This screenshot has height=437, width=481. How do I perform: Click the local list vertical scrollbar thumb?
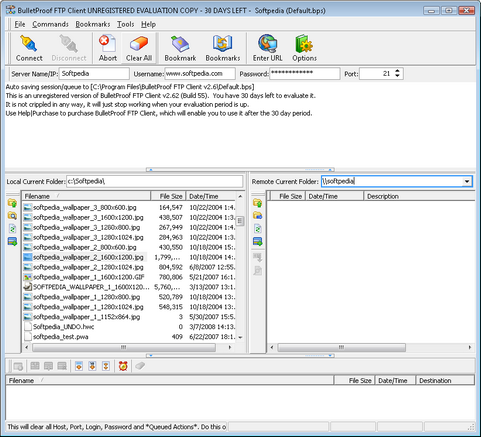(240, 221)
